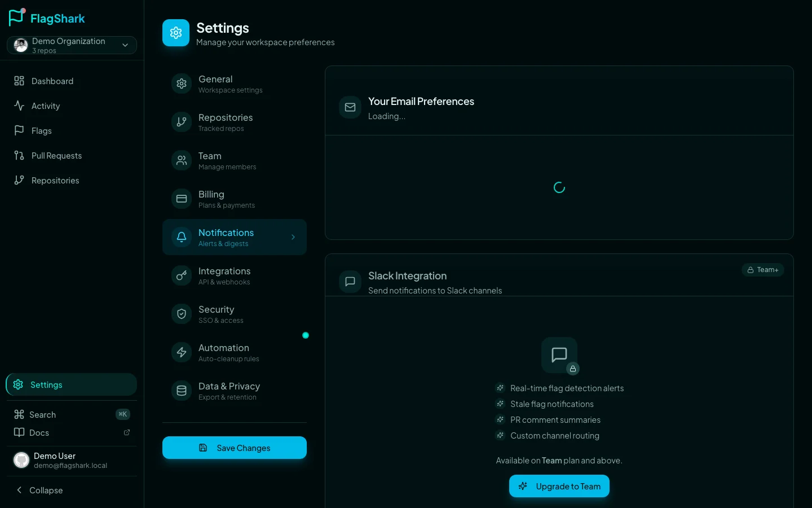Screen dimensions: 812x508
Task: Click the Integrations icon
Action: 181,275
